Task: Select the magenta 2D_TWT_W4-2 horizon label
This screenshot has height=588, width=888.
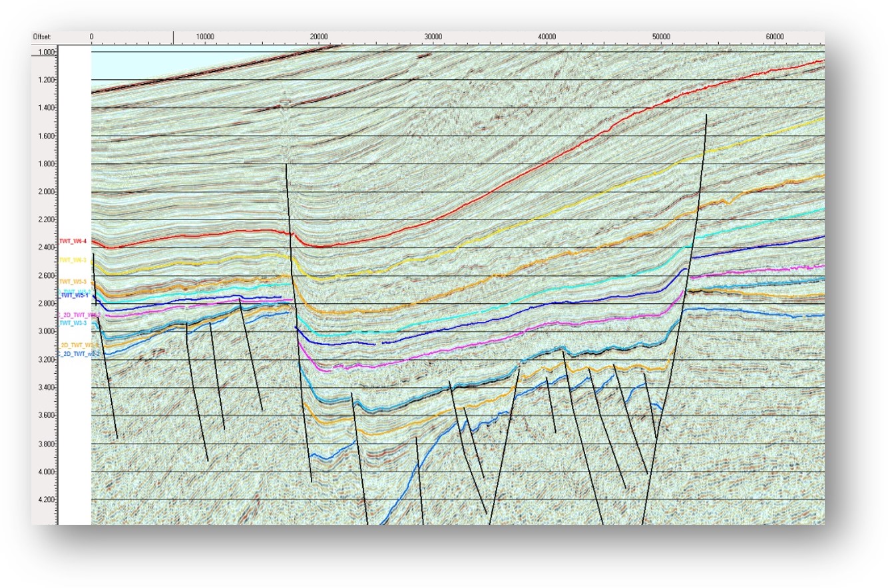Action: pyautogui.click(x=79, y=315)
